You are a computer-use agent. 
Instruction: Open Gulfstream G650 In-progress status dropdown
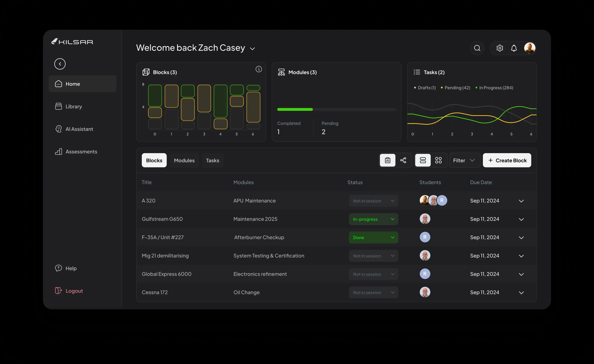pos(373,219)
